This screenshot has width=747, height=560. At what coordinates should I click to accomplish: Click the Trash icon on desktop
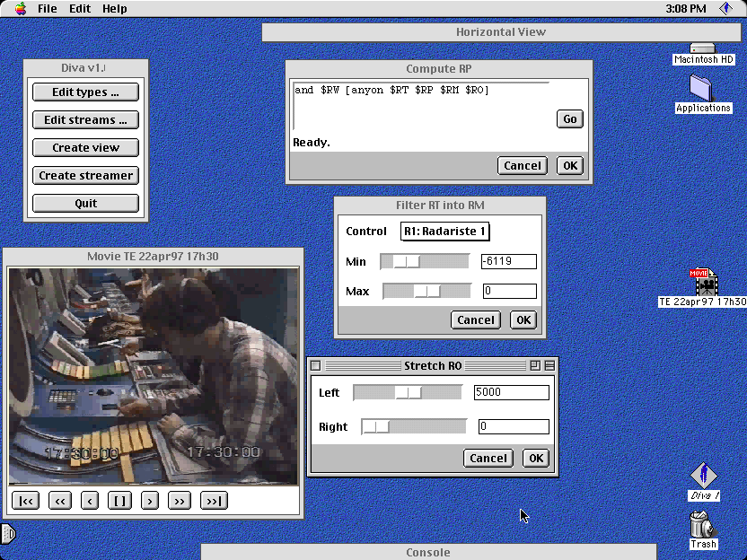coord(703,525)
